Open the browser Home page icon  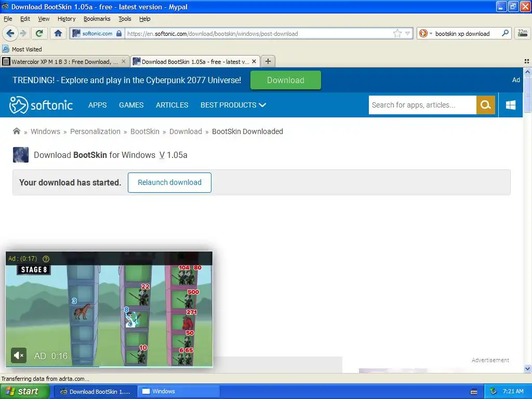point(58,33)
